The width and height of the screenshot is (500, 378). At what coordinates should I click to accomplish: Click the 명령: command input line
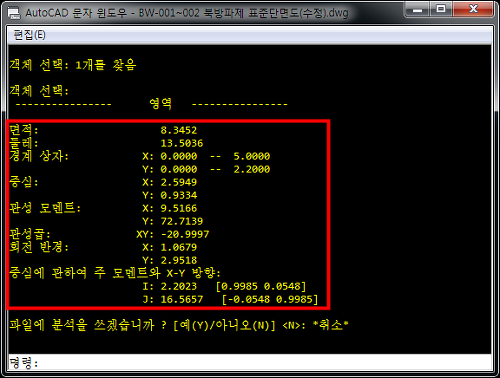click(x=249, y=362)
